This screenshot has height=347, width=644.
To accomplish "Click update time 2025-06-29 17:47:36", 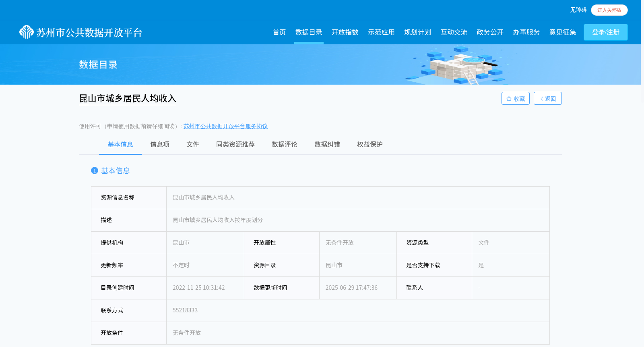I will pyautogui.click(x=351, y=288).
